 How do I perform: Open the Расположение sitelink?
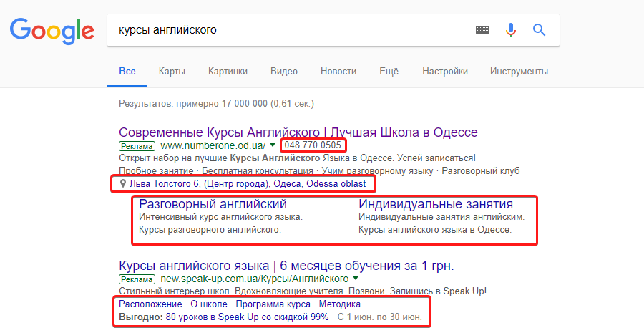coord(150,304)
